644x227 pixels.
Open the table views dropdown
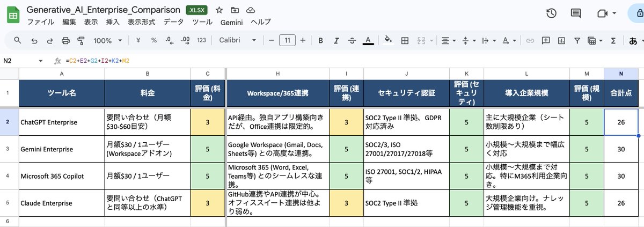pos(595,40)
